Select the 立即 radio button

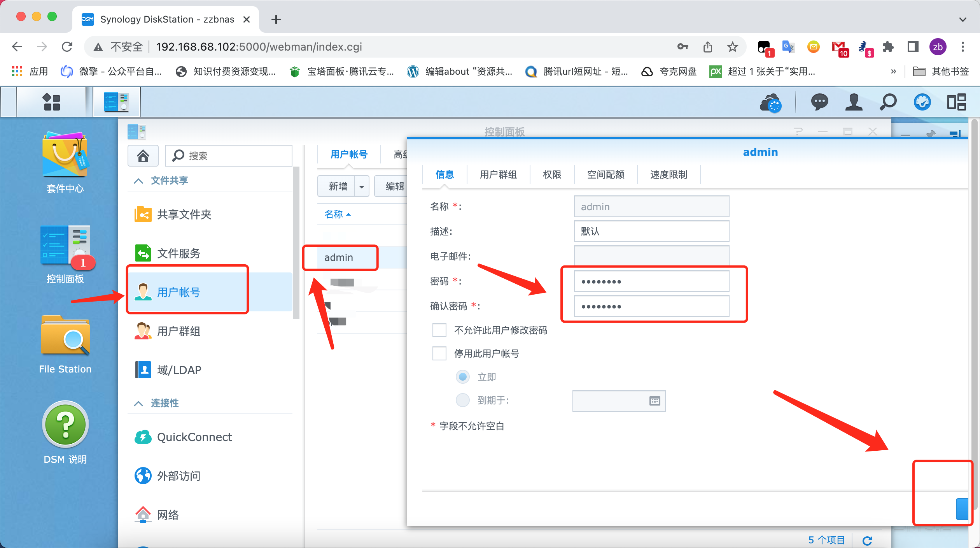[462, 376]
